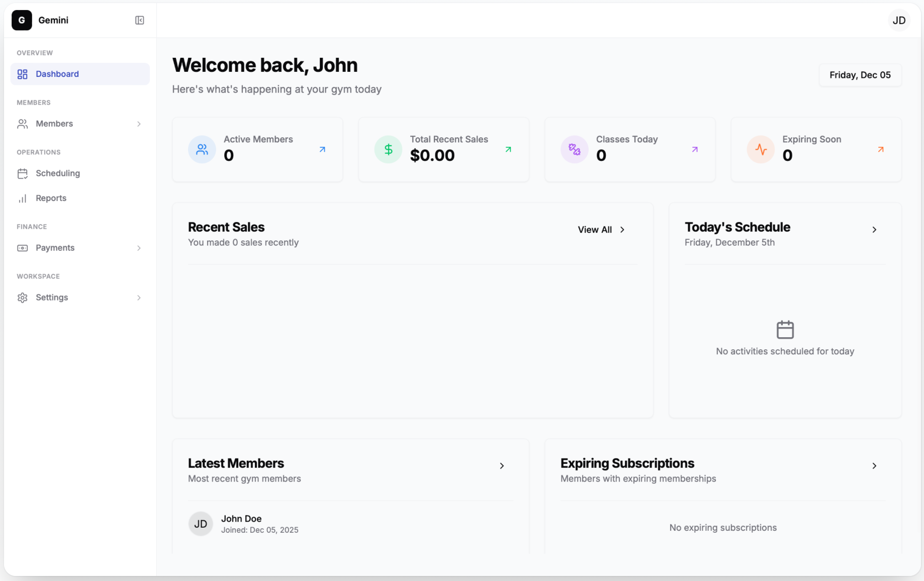
Task: Open Latest Members chevron arrow
Action: pyautogui.click(x=502, y=466)
